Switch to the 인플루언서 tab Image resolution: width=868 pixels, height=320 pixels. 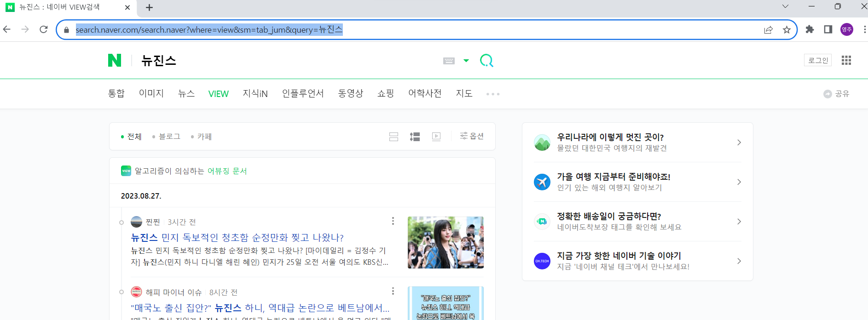[x=303, y=93]
